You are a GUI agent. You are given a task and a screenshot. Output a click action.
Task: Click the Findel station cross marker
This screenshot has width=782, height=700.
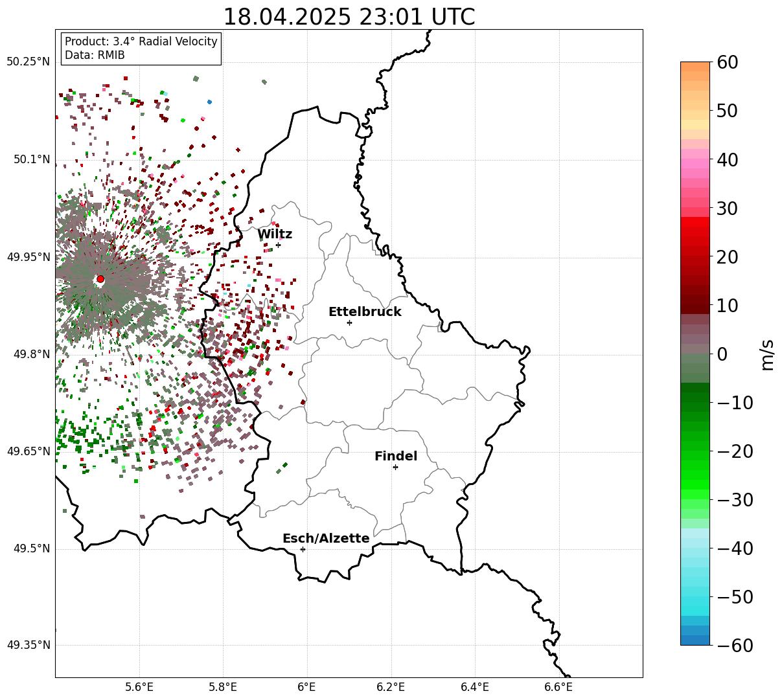pyautogui.click(x=395, y=467)
